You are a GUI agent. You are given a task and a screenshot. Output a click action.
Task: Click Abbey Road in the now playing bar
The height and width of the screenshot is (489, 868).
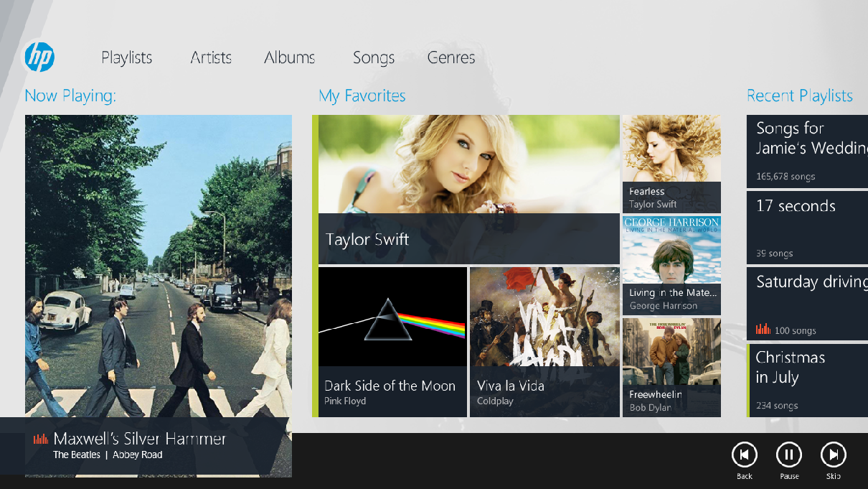tap(138, 455)
